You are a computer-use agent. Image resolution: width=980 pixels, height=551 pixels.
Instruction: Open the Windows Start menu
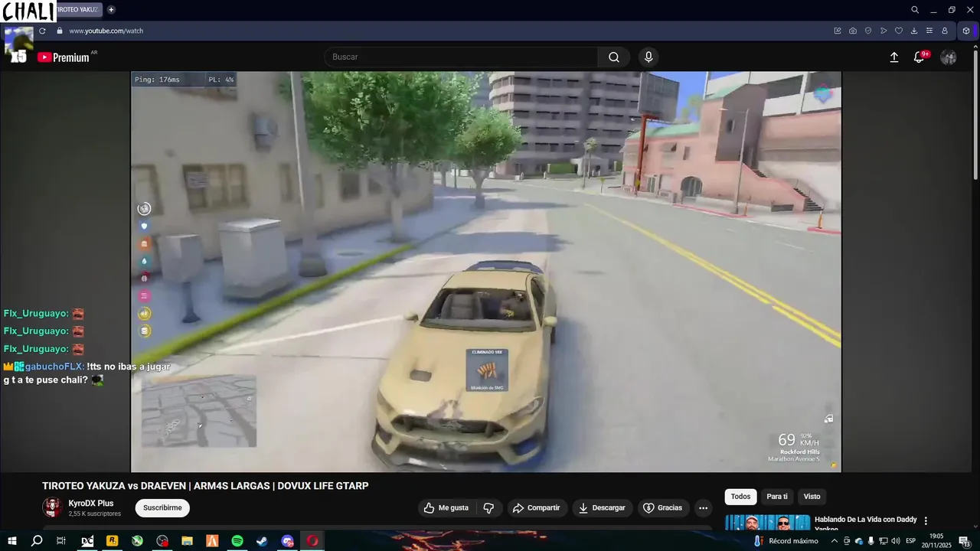pos(11,541)
